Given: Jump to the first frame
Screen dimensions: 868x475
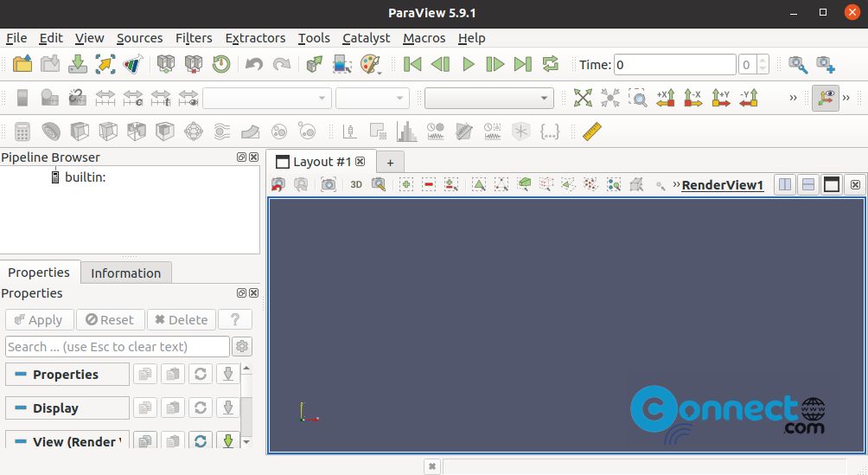Looking at the screenshot, I should (x=412, y=64).
